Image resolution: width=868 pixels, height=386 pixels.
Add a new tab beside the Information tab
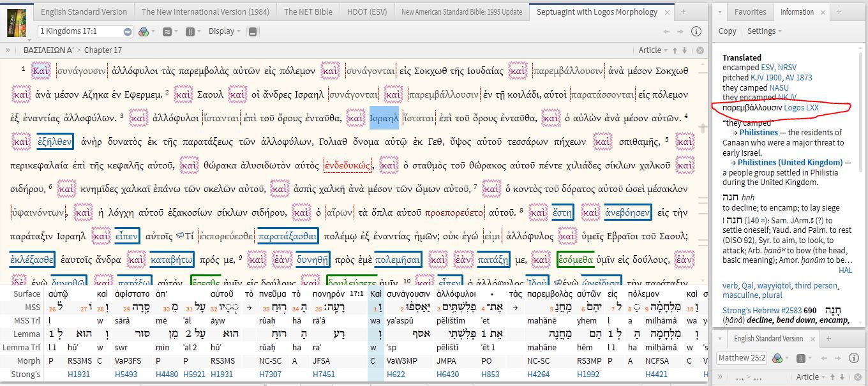point(839,12)
